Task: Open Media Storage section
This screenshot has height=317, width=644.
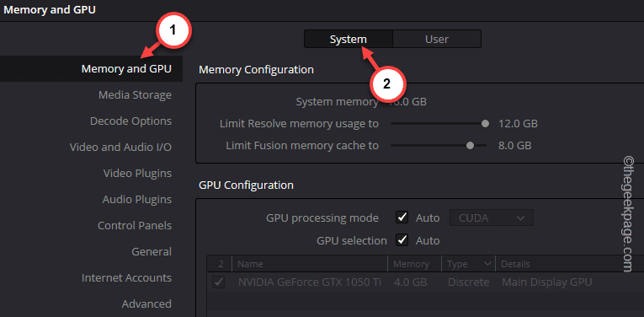Action: (x=135, y=95)
